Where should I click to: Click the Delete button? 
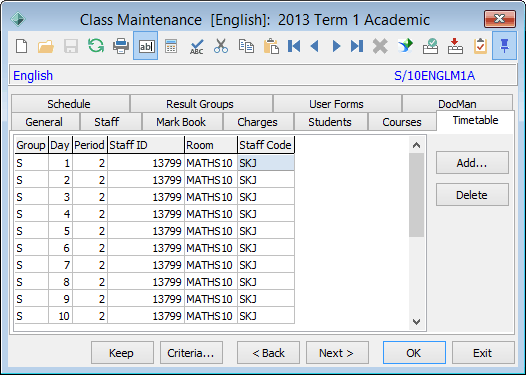(x=472, y=195)
